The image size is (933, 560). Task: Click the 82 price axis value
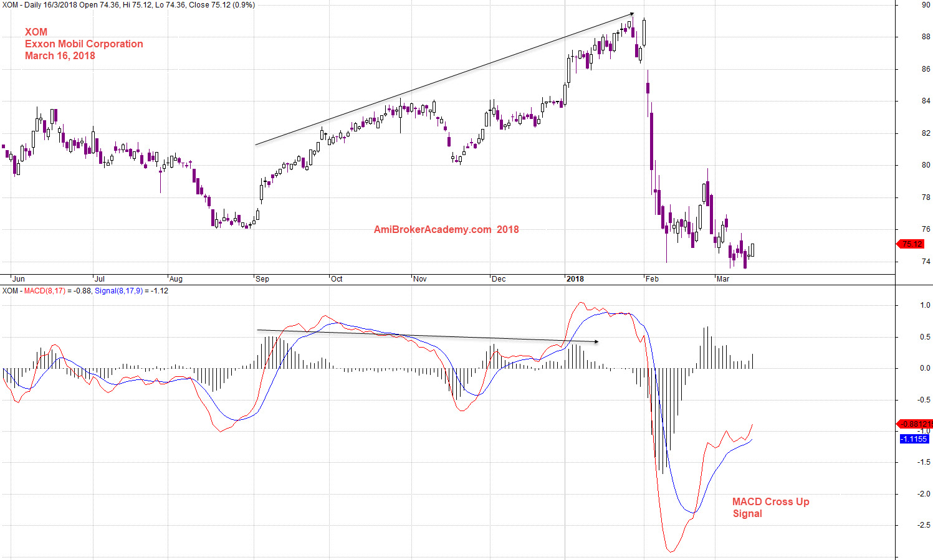(x=926, y=133)
